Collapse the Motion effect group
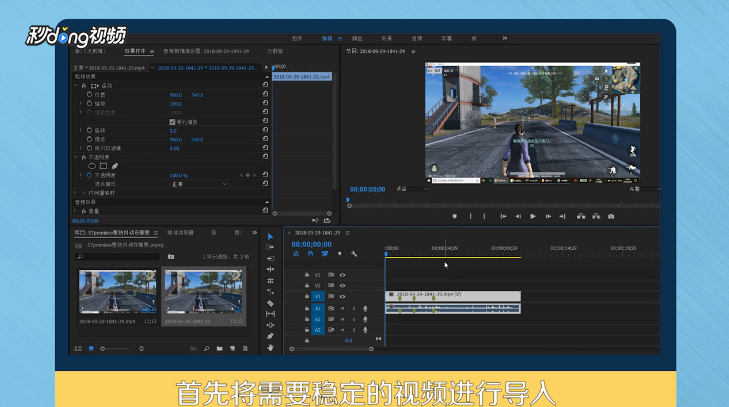729x407 pixels. (75, 86)
